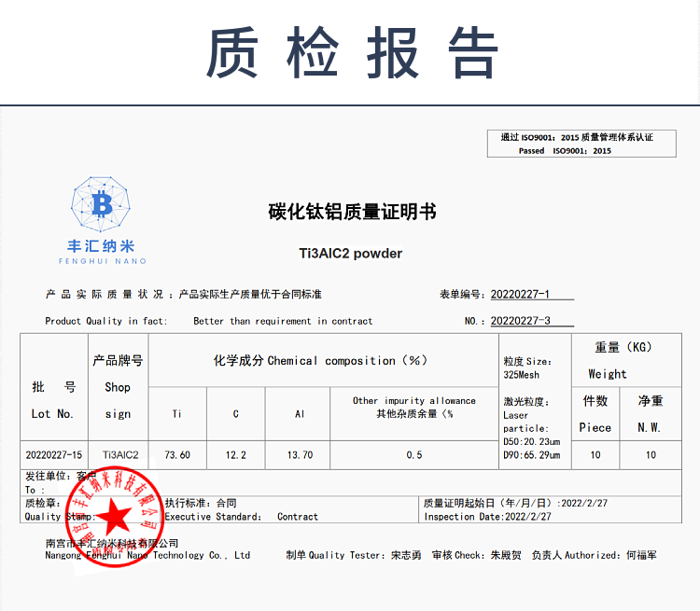Click the Chemical composition (%) header
This screenshot has height=611, width=700.
tap(323, 360)
